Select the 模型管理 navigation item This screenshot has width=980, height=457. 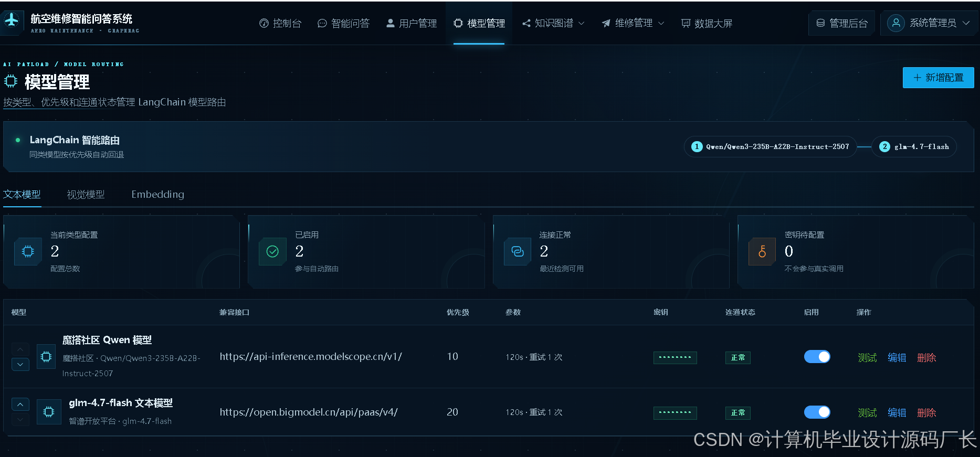tap(479, 23)
